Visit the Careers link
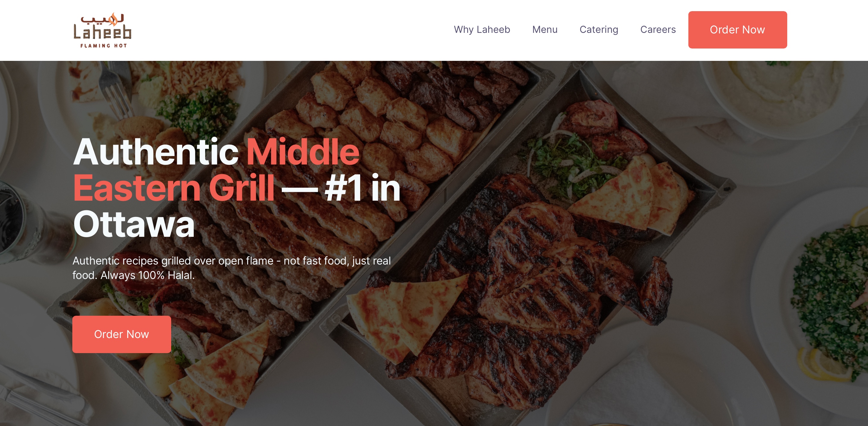Image resolution: width=868 pixels, height=426 pixels. [x=658, y=30]
